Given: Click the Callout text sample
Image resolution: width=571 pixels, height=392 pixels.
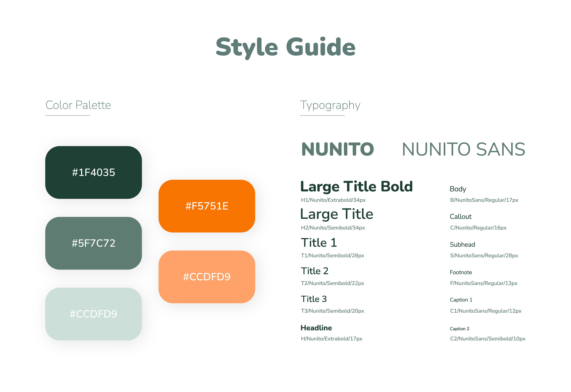Looking at the screenshot, I should pos(460,217).
